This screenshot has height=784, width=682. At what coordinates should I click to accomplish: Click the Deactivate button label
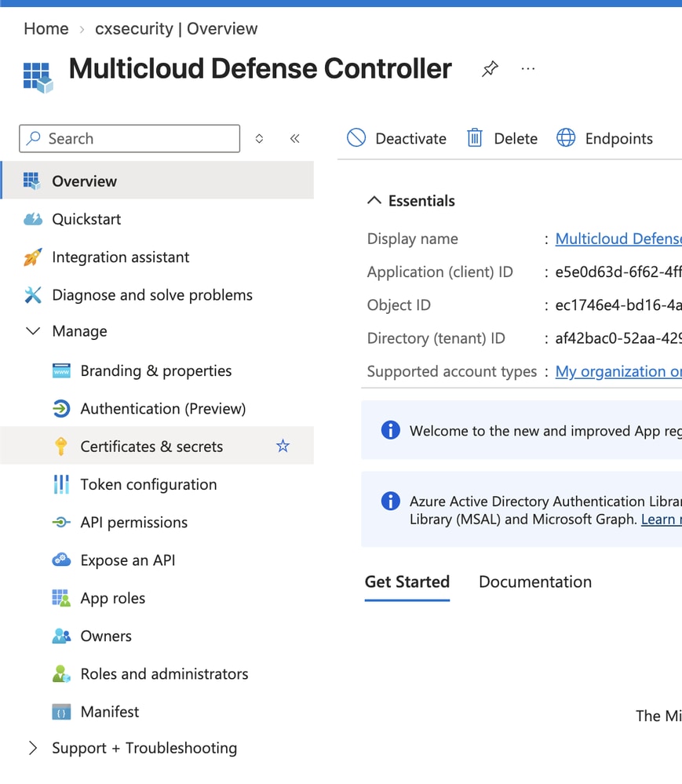click(x=410, y=138)
